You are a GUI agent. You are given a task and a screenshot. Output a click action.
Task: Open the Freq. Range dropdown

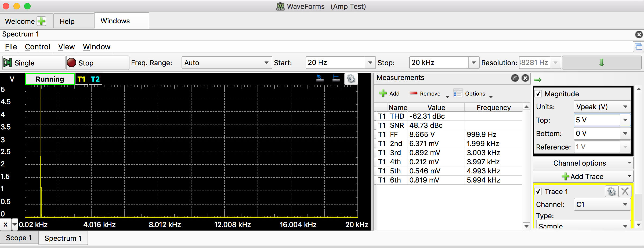click(227, 63)
